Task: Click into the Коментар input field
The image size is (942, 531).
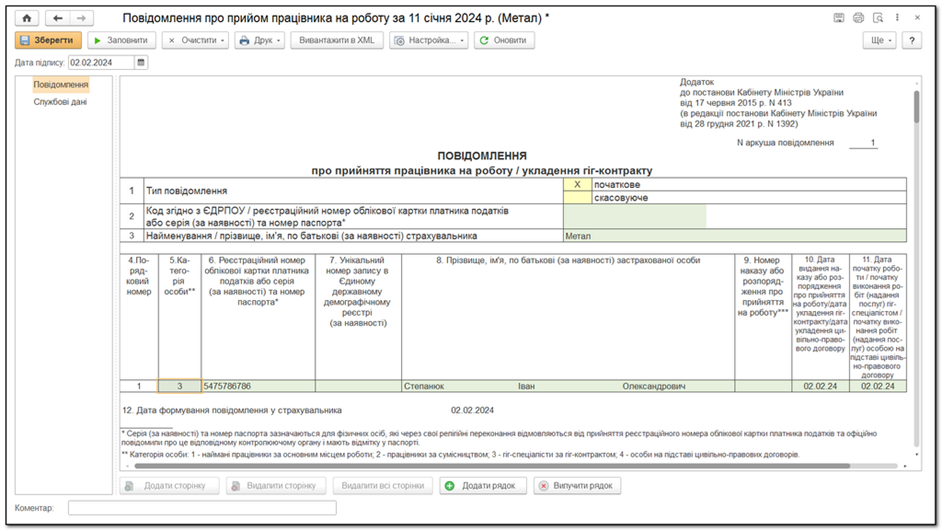Action: point(201,508)
